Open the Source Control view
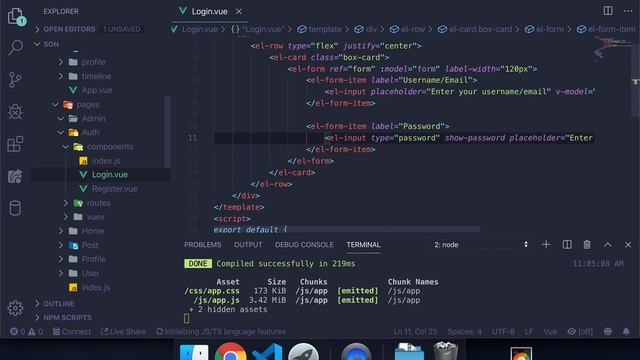This screenshot has height=360, width=640. [15, 80]
